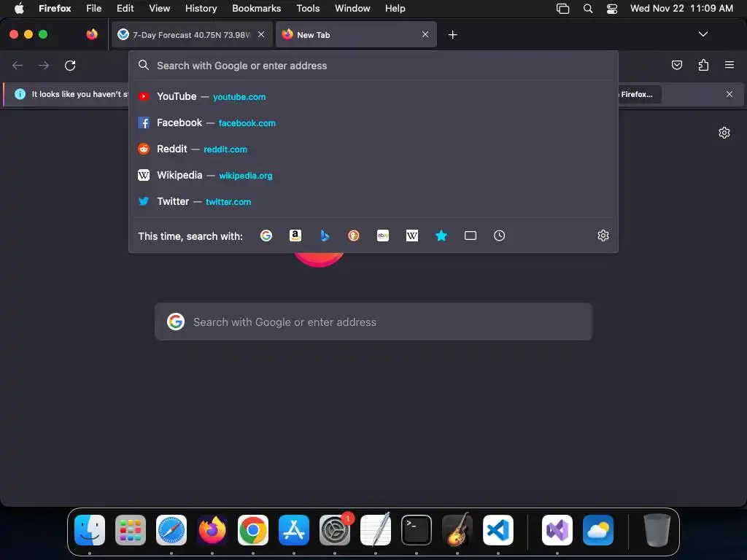Open the Bookmarks menu

pos(256,8)
